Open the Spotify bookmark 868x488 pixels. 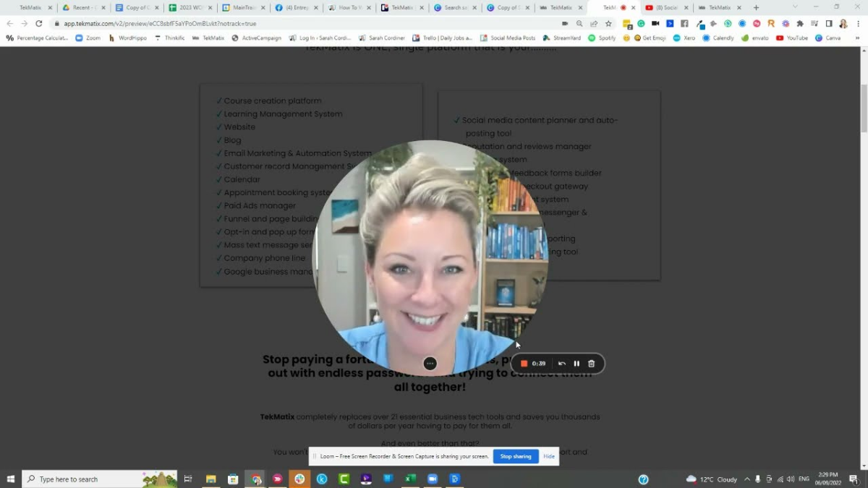tap(602, 38)
